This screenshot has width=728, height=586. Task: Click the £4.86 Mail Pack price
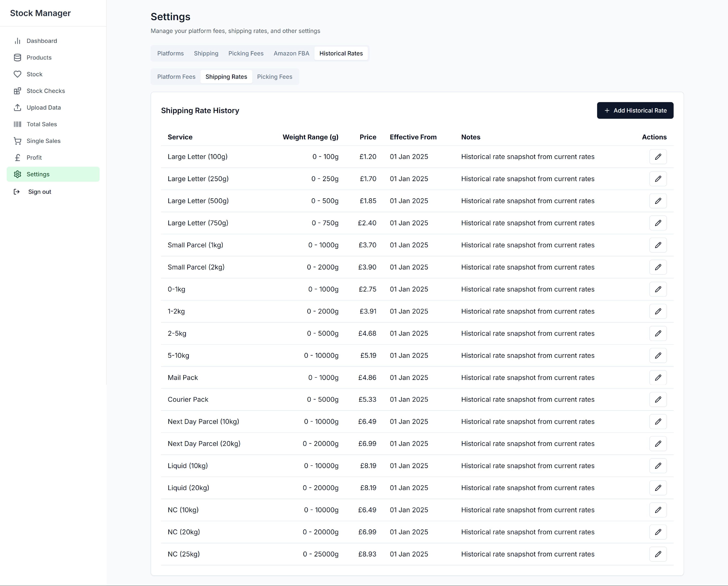(x=367, y=378)
